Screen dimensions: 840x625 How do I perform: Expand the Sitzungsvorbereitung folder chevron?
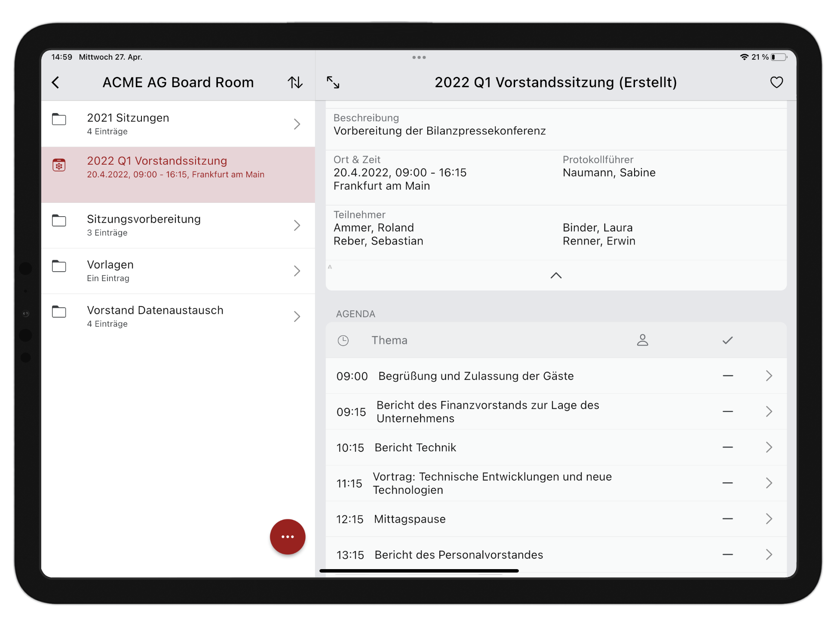[297, 225]
